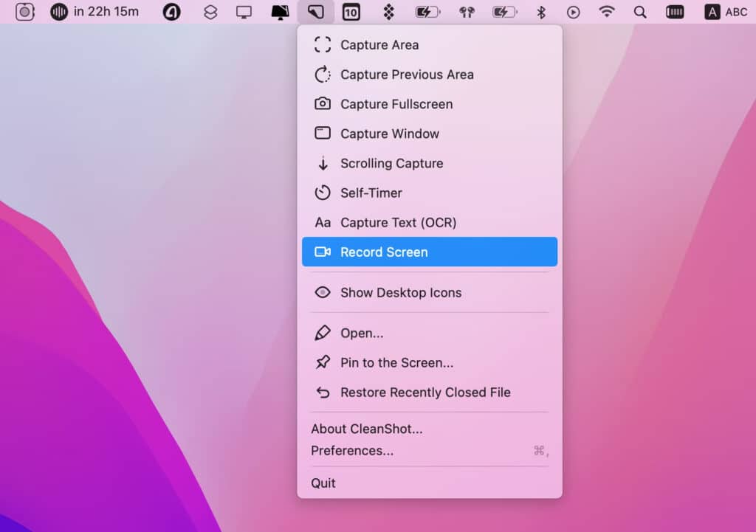
Task: Choose Record Screen from the menu
Action: (x=383, y=252)
